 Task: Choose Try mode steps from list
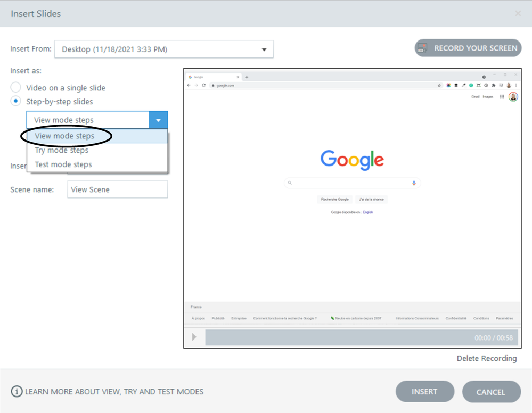coord(97,150)
